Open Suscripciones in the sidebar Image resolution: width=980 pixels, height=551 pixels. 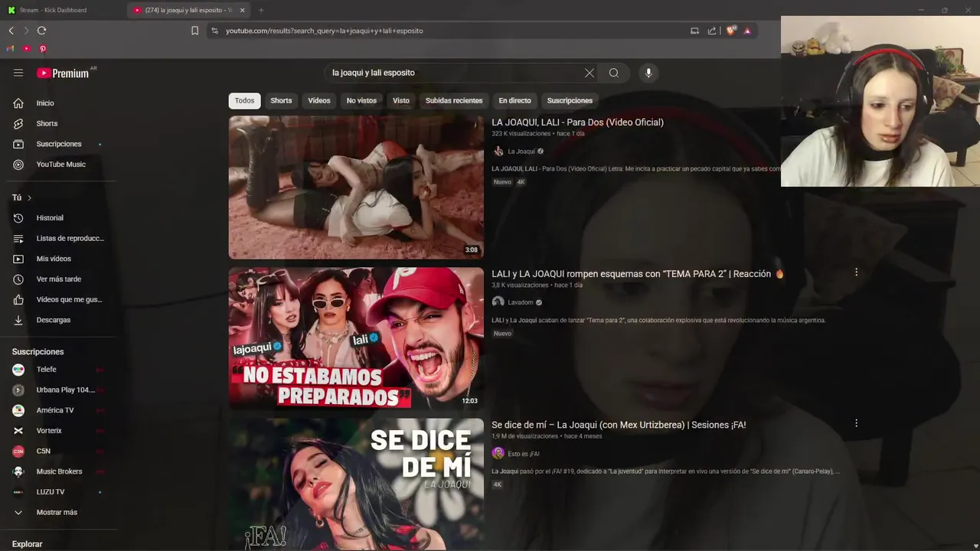pyautogui.click(x=58, y=144)
